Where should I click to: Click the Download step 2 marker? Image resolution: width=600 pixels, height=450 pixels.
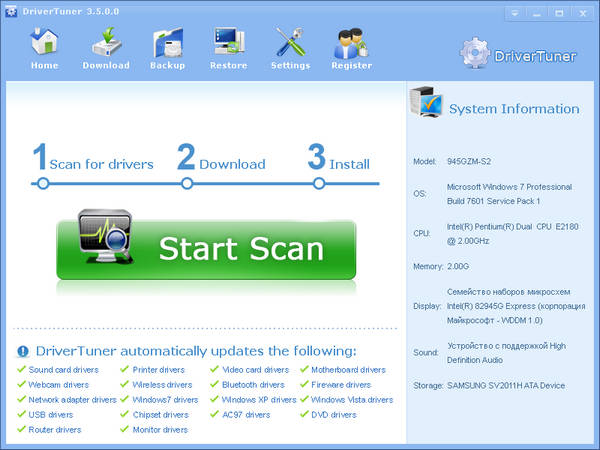[187, 183]
